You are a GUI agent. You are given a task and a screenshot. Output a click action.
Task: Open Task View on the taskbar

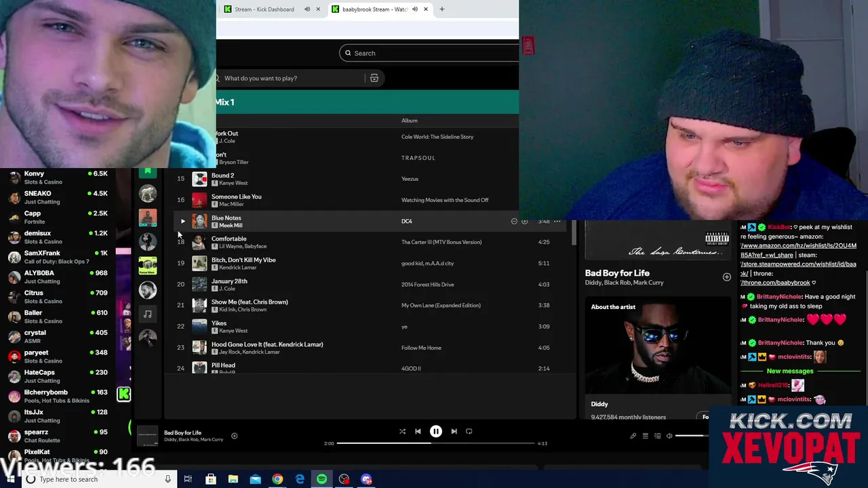188,479
